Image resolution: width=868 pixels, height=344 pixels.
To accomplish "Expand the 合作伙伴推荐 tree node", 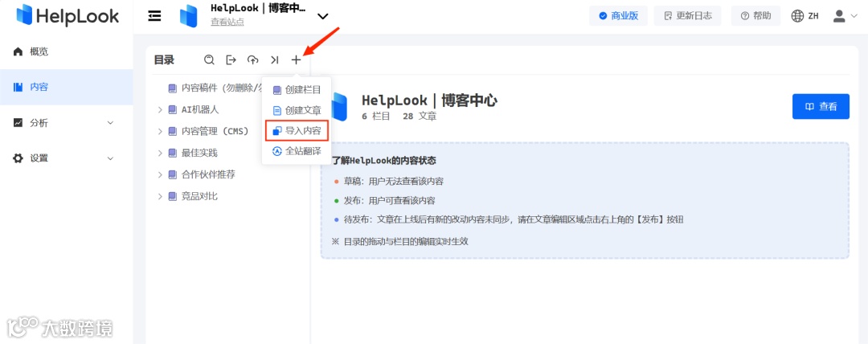I will (x=160, y=174).
